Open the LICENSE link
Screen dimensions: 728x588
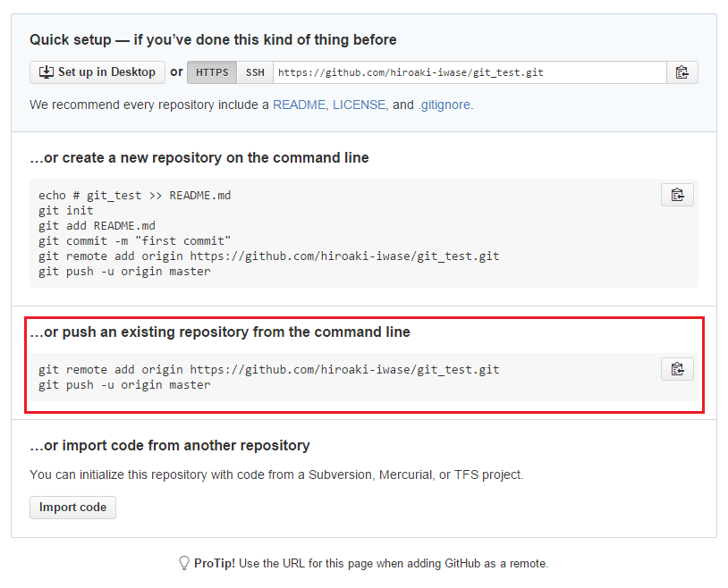coord(359,105)
